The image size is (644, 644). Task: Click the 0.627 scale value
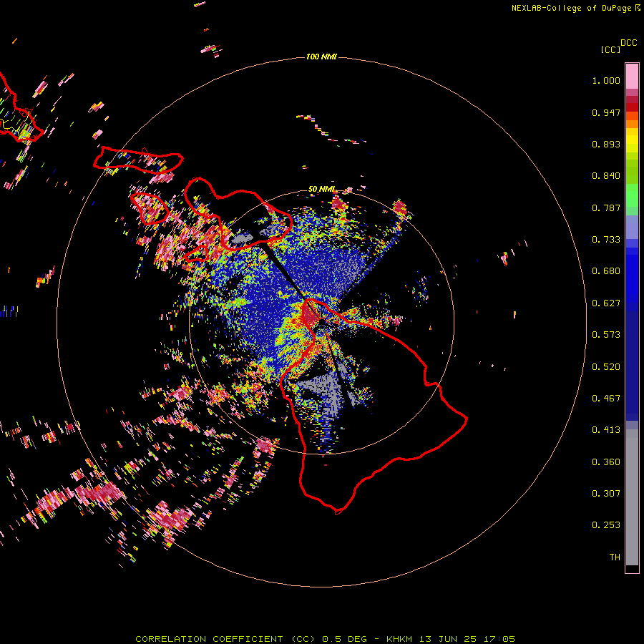click(606, 303)
